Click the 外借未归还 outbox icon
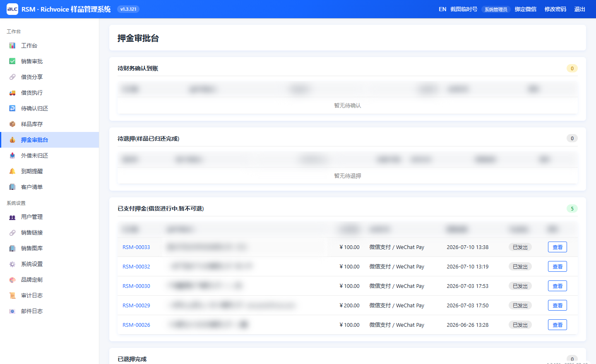 pyautogui.click(x=12, y=156)
